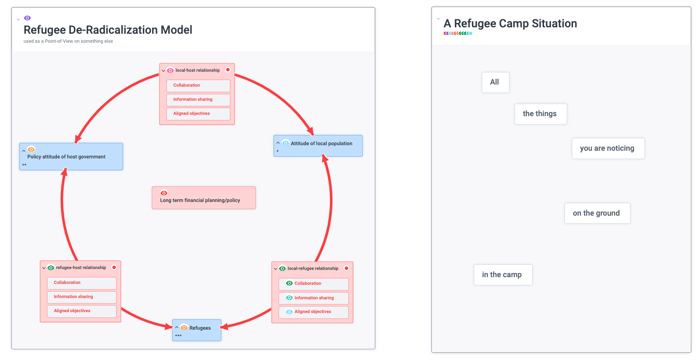The image size is (700, 360).
Task: Select Collaboration item under local-host relationship
Action: tap(198, 85)
